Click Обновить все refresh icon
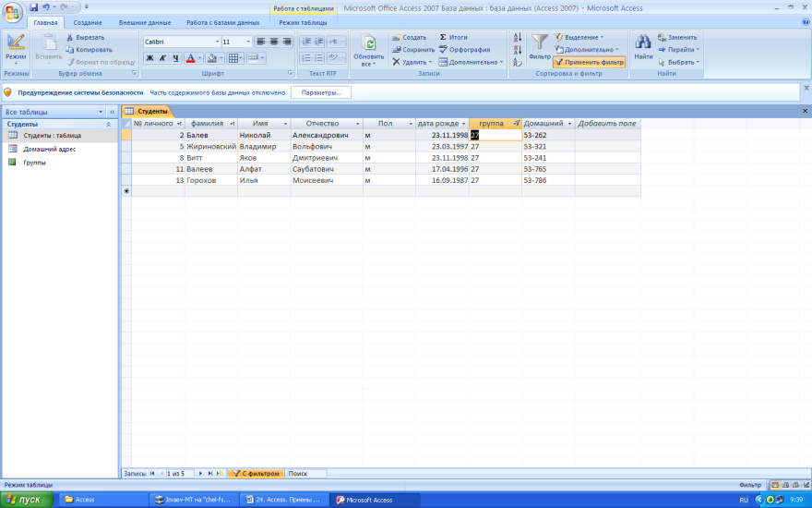 coord(369,44)
